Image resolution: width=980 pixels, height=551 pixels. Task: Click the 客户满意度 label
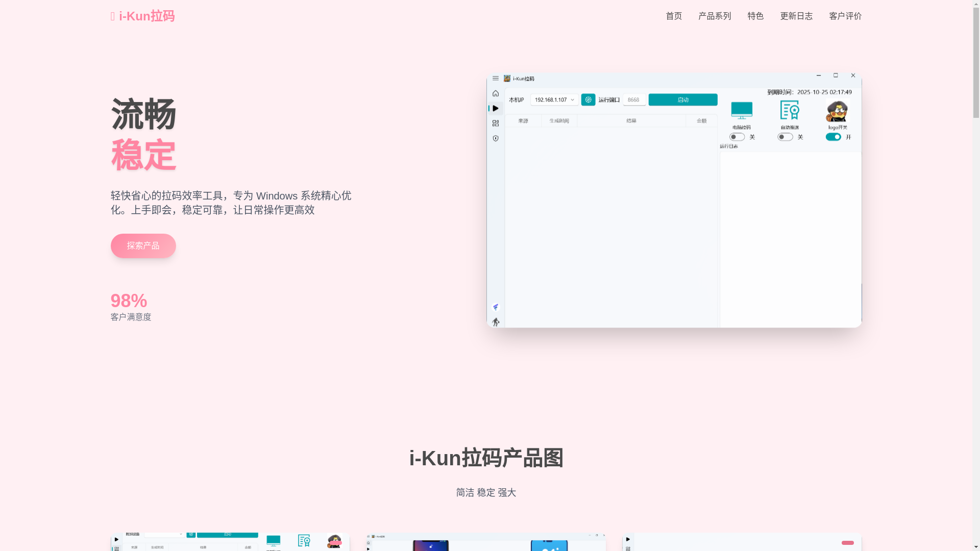click(x=131, y=317)
